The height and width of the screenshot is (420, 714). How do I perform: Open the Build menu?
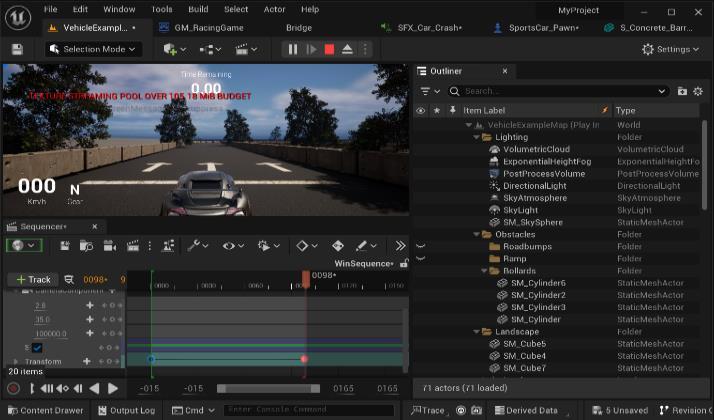(x=198, y=9)
